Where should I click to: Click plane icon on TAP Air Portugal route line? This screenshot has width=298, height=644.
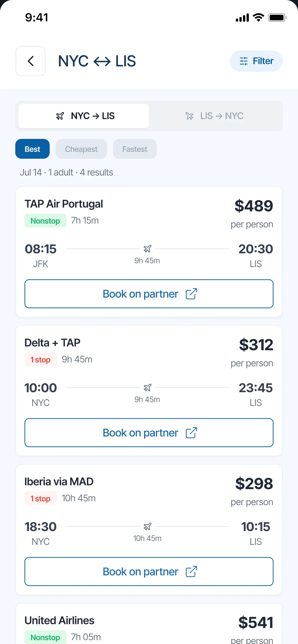(147, 249)
